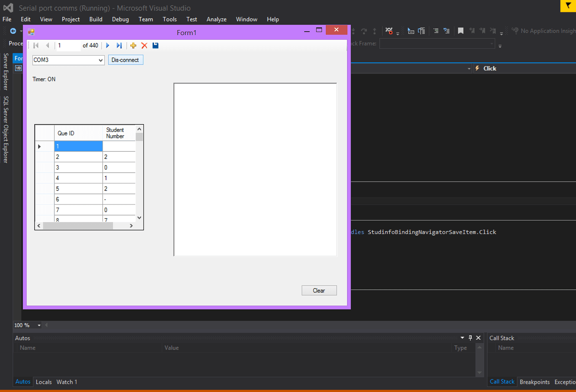Click the Move previous record arrow
The image size is (576, 392).
pos(48,45)
